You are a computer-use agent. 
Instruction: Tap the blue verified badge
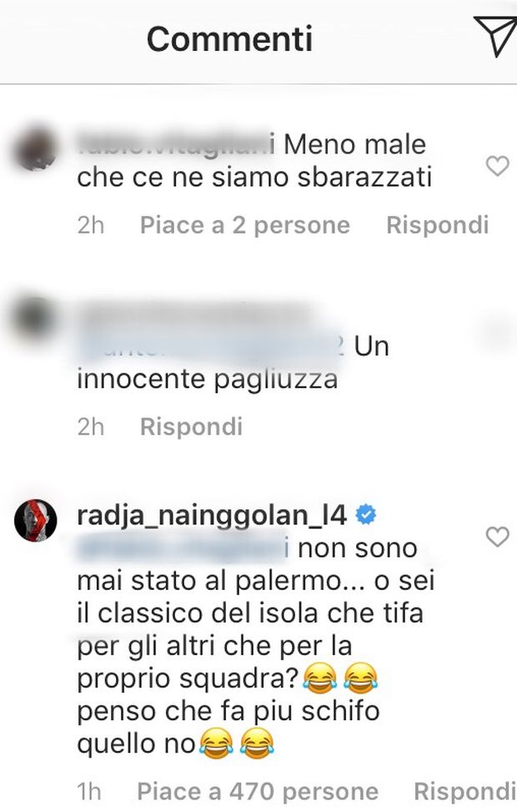click(x=366, y=516)
